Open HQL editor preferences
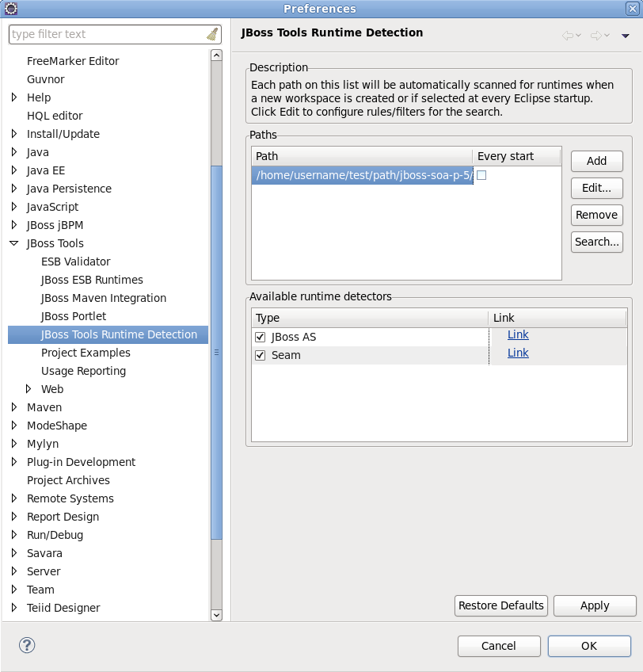 pos(55,116)
